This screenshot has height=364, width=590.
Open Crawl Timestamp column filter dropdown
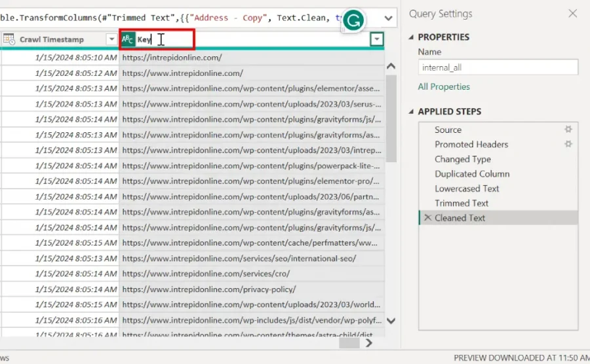pos(111,39)
